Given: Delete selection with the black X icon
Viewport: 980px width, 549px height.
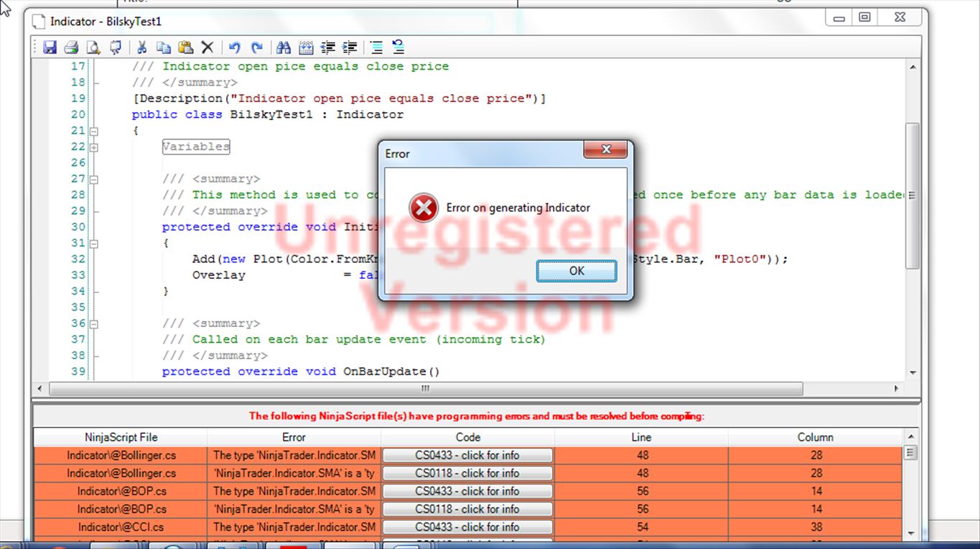Looking at the screenshot, I should (x=207, y=47).
